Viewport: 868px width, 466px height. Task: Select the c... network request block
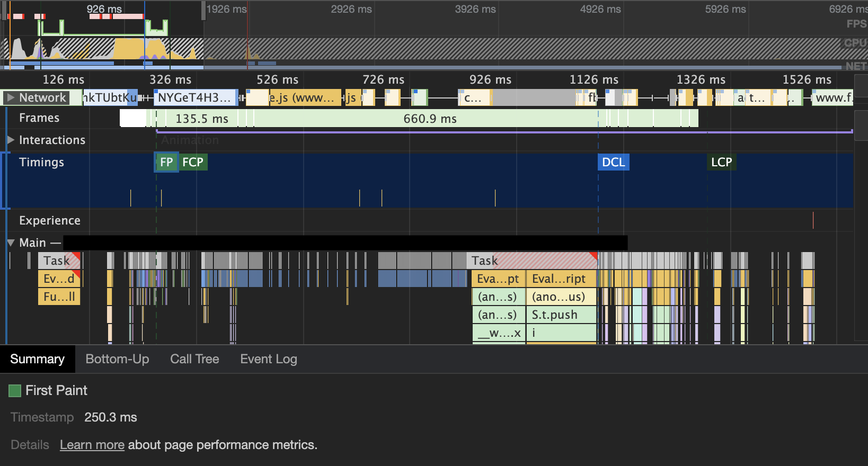475,97
